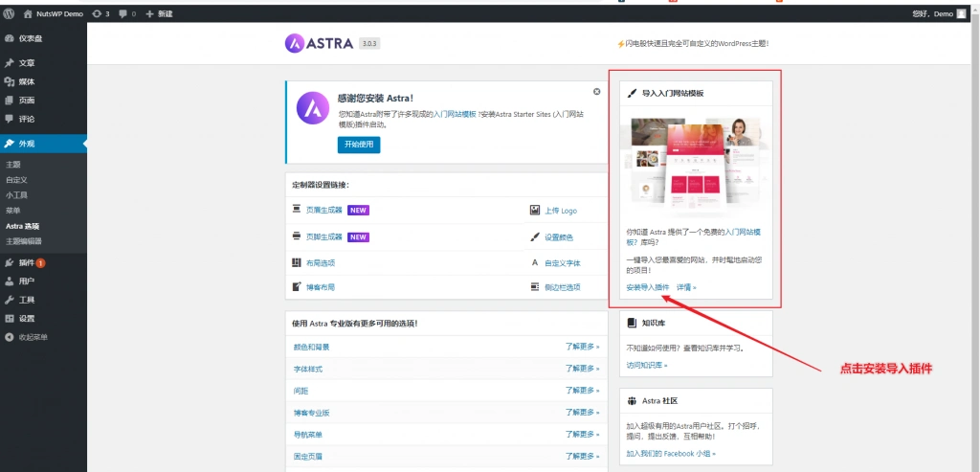
Task: Open the updates icon showing 3
Action: tap(100, 13)
